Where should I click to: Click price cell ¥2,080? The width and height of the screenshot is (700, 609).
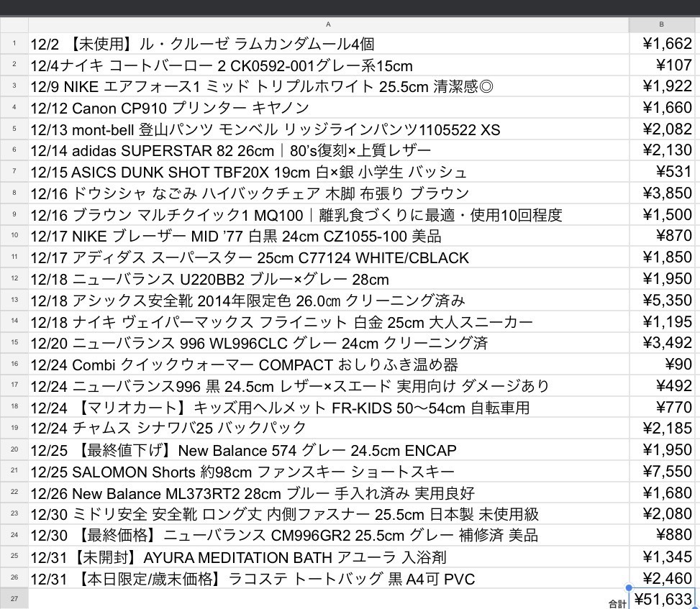662,514
